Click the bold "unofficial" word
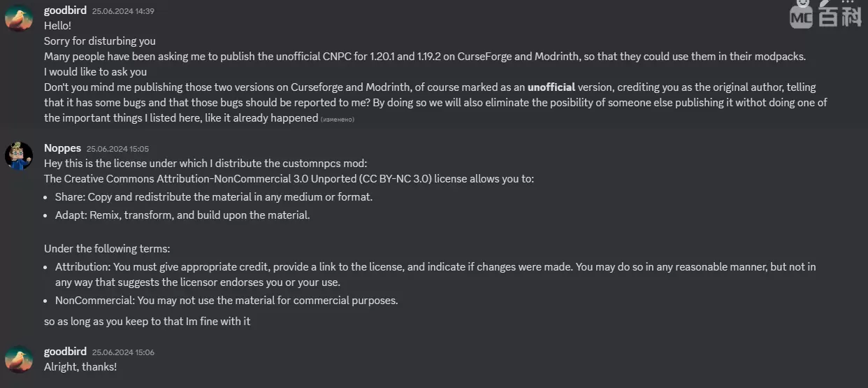The image size is (868, 388). click(x=551, y=87)
